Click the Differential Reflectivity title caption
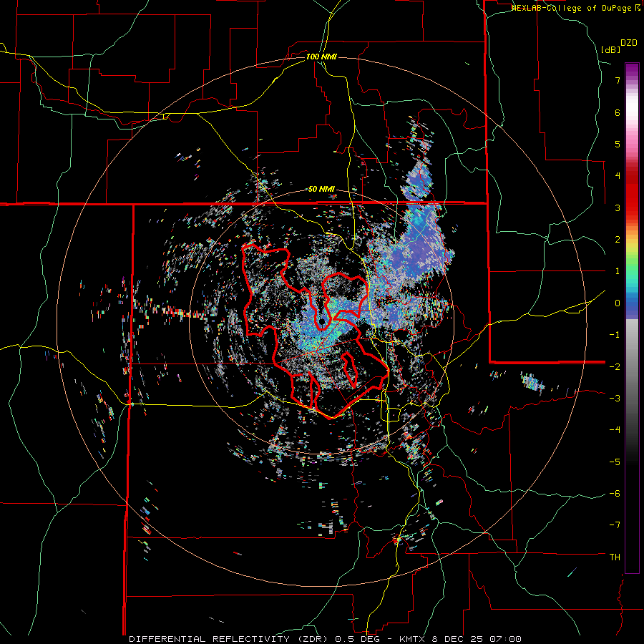644x644 pixels. (325, 639)
